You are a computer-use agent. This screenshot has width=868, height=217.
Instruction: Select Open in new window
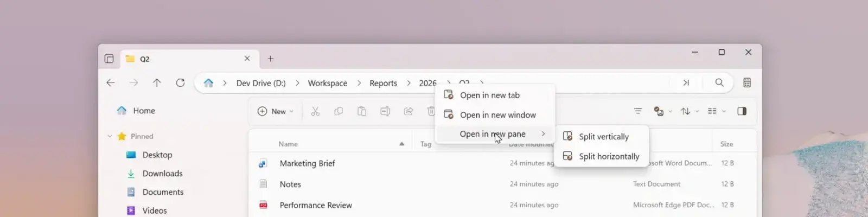[x=495, y=114]
